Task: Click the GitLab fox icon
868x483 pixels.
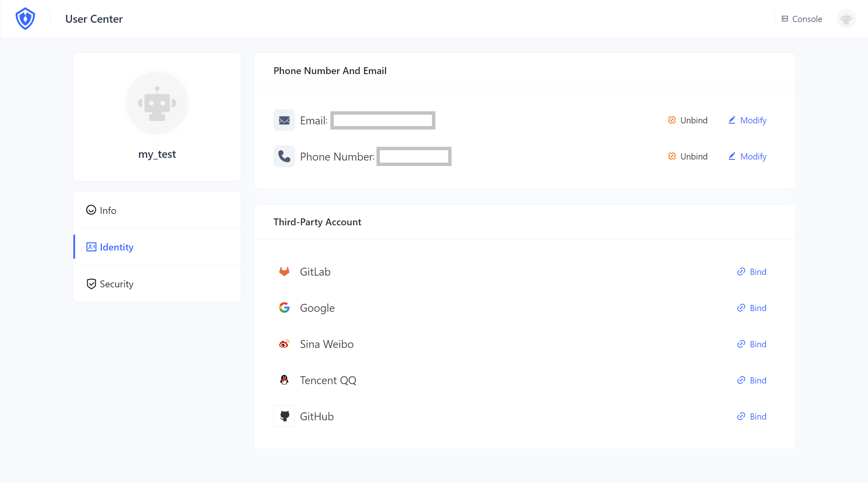Action: click(284, 272)
